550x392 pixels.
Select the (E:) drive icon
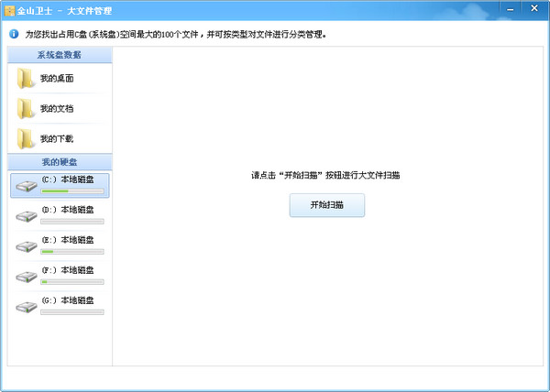pos(27,246)
